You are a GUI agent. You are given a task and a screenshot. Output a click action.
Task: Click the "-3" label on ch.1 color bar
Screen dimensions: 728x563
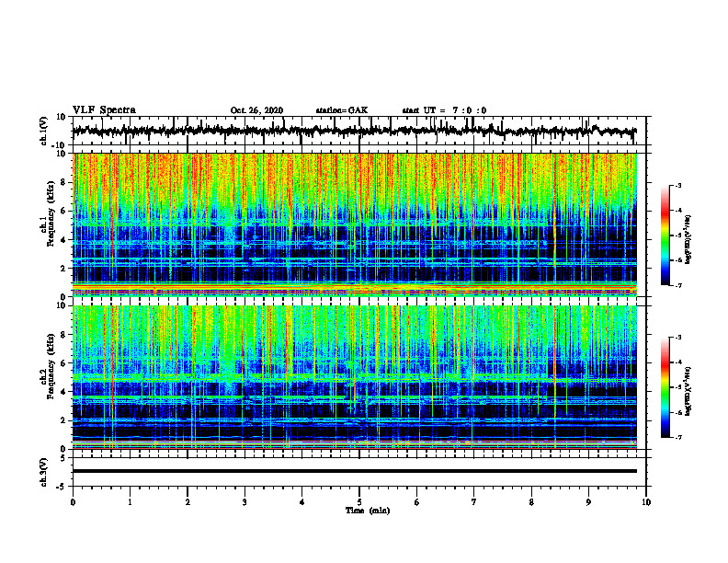[677, 185]
